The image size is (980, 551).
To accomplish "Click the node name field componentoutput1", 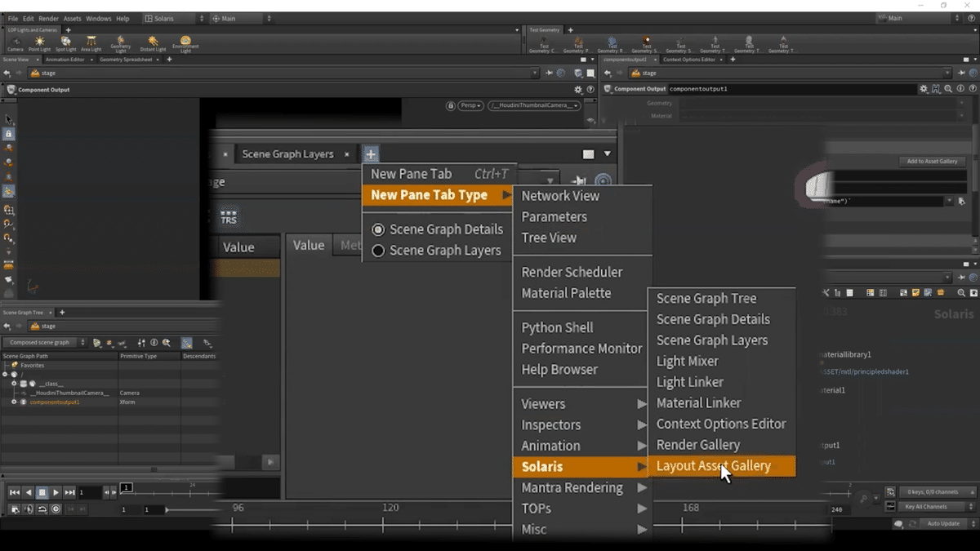I will (791, 89).
